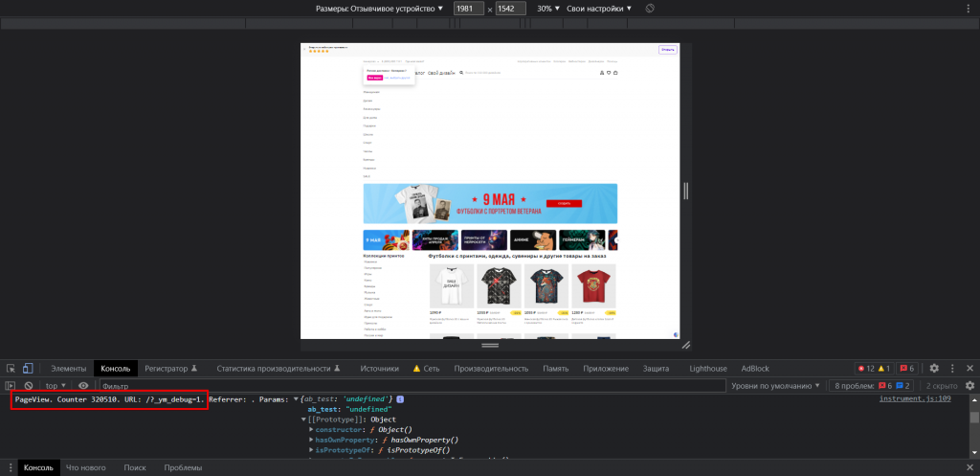The image size is (980, 476).
Task: Open the Уровни по умолчанию log levels dropdown
Action: 776,386
